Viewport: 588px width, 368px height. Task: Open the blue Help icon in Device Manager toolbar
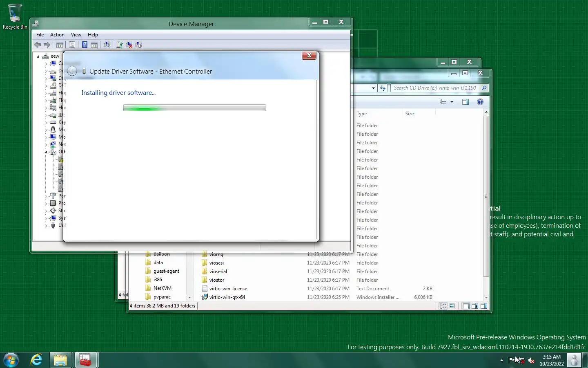coord(85,45)
